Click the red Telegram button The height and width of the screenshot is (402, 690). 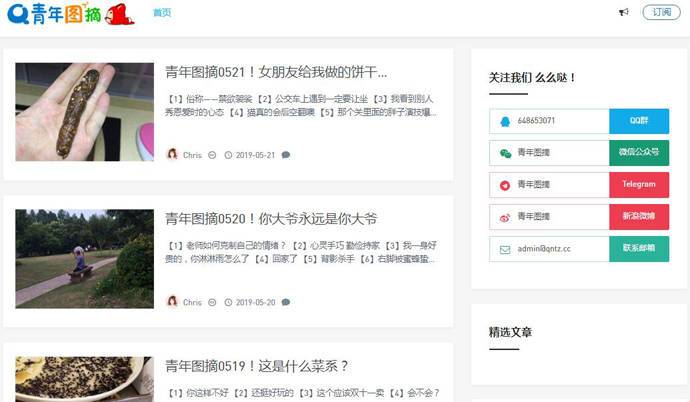[x=639, y=185]
